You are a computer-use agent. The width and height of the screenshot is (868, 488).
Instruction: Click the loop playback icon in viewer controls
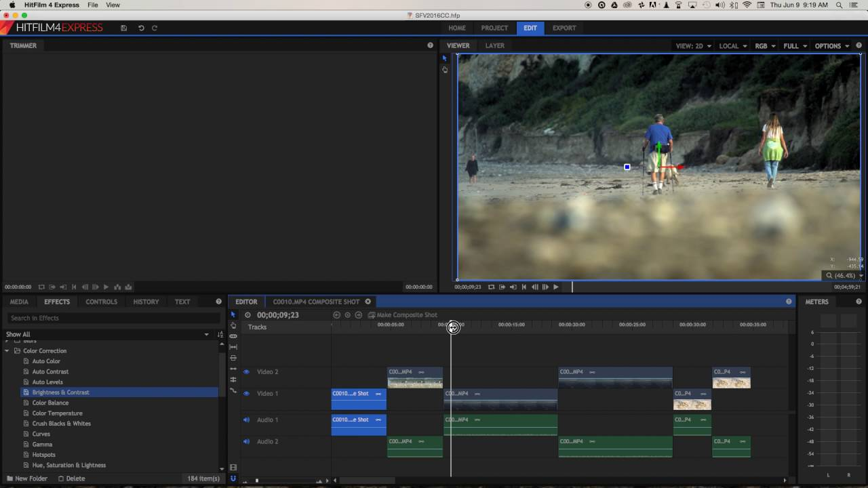492,287
